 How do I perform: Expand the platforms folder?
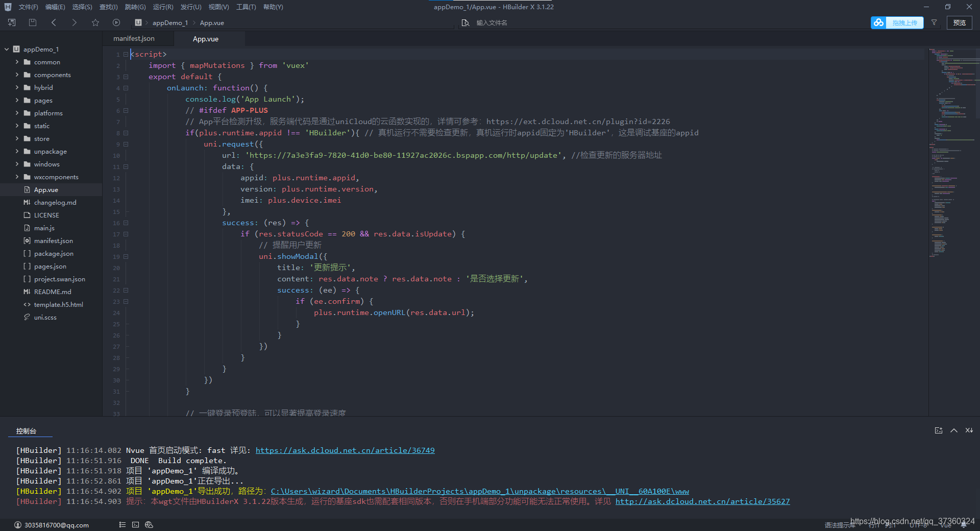[17, 113]
